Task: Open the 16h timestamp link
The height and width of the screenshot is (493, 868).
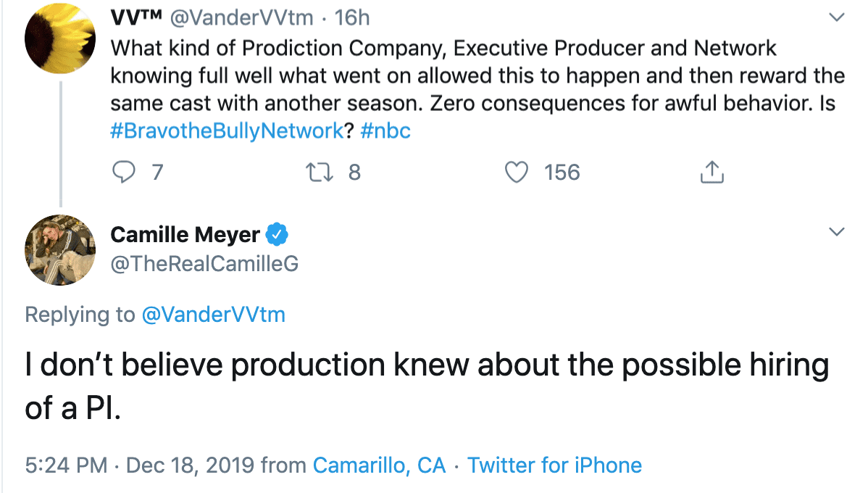Action: pos(352,18)
